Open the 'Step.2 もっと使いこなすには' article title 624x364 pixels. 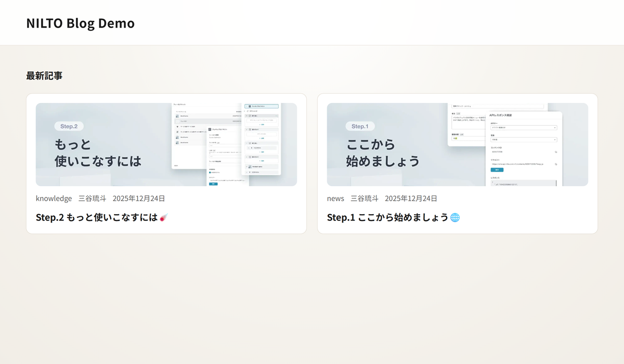97,217
